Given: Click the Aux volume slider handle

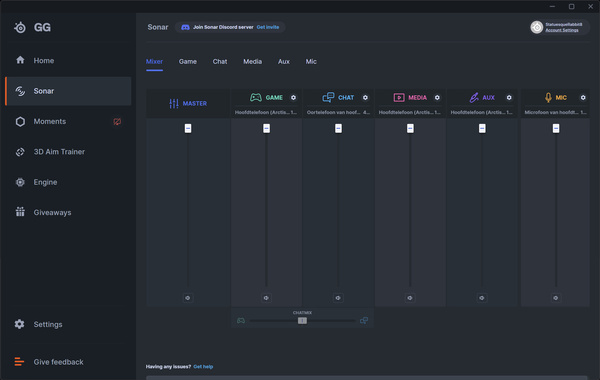Looking at the screenshot, I should click(x=482, y=128).
